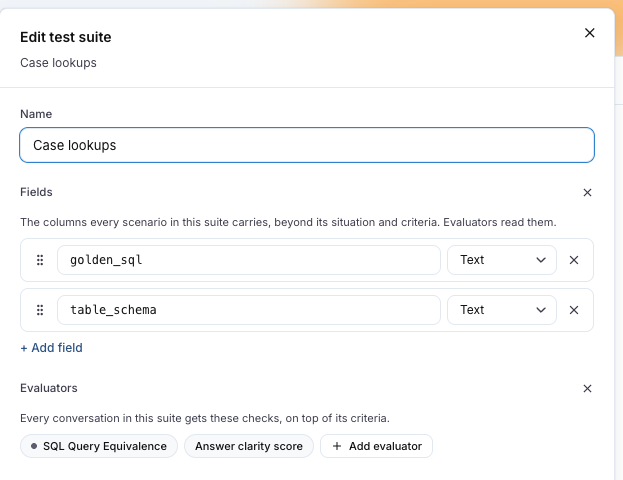Image resolution: width=623 pixels, height=480 pixels.
Task: Click the Name input field
Action: [307, 145]
